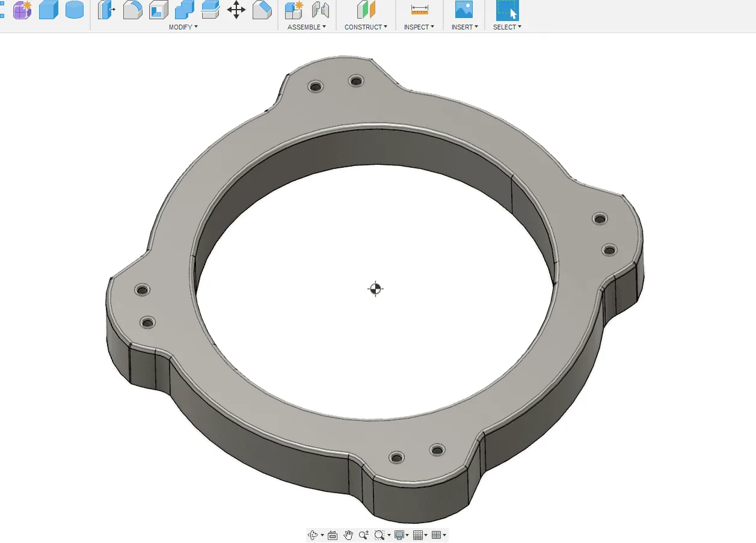Viewport: 756px width, 543px height.
Task: Expand the Zoom Window options arrow
Action: click(x=389, y=535)
